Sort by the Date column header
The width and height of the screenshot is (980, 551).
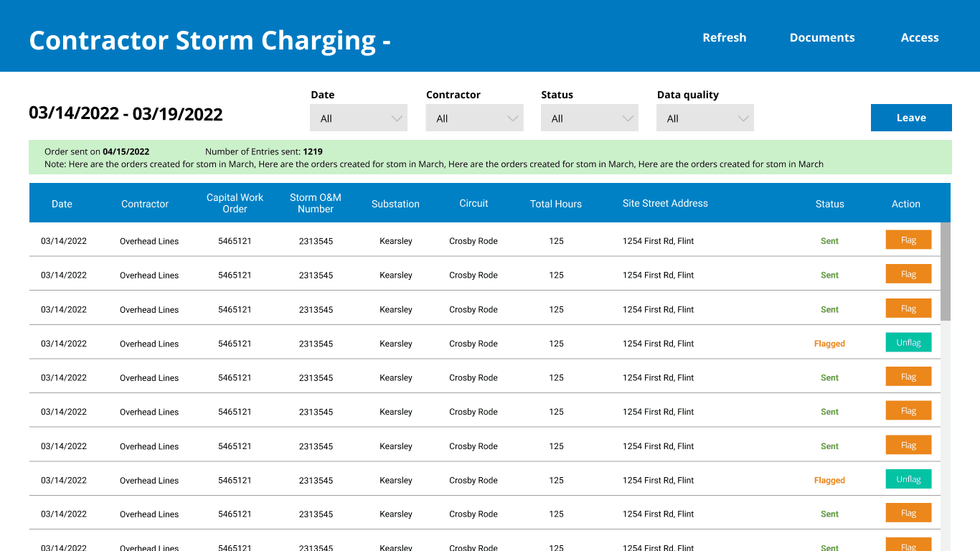[x=62, y=204]
